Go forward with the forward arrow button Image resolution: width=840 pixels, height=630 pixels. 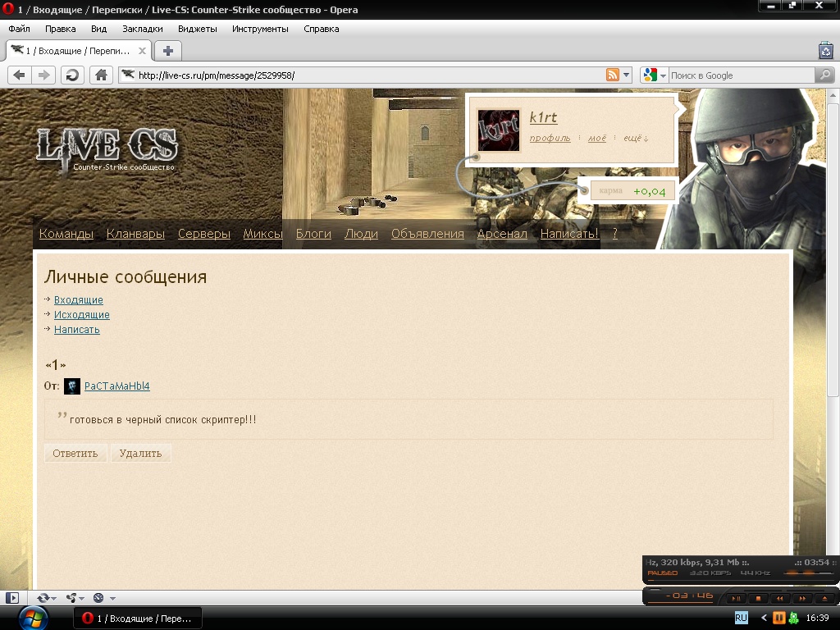point(43,75)
